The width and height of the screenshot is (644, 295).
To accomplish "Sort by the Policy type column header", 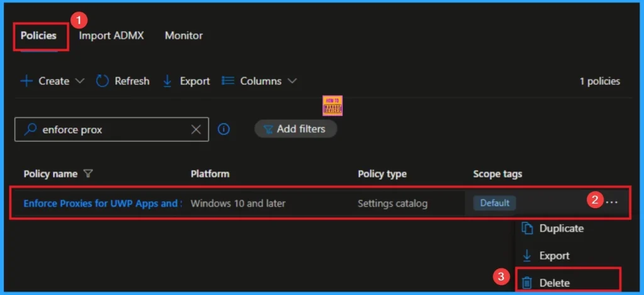I will (382, 174).
